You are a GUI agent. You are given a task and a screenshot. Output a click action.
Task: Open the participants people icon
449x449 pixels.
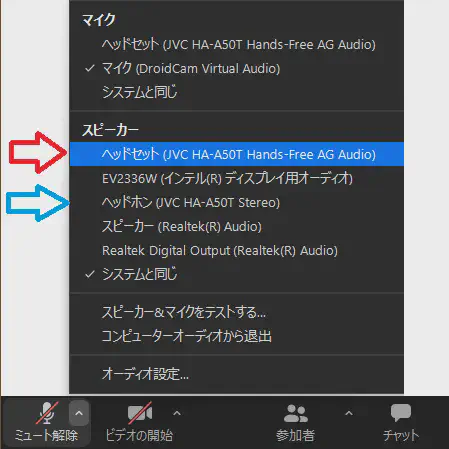[x=295, y=413]
